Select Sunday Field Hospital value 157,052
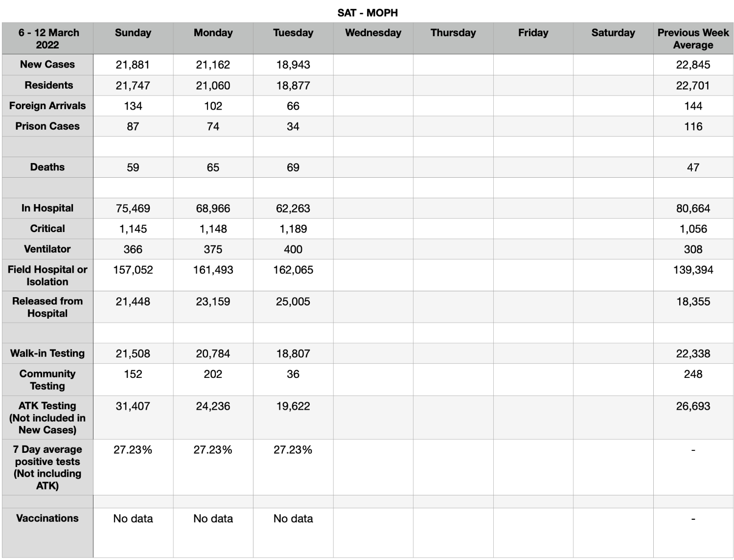 click(133, 275)
